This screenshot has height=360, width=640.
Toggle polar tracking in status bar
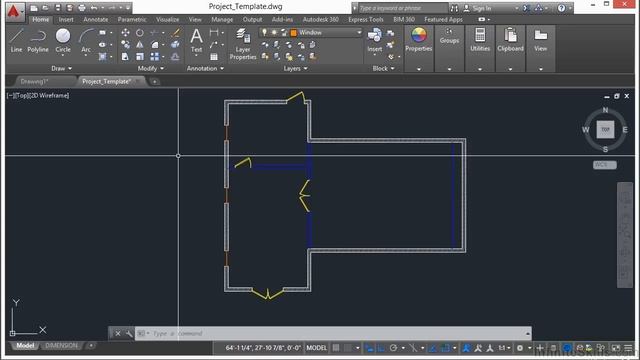393,348
